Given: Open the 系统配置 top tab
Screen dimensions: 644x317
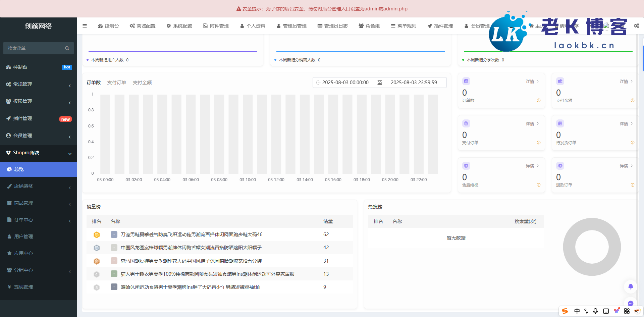Looking at the screenshot, I should coord(179,26).
